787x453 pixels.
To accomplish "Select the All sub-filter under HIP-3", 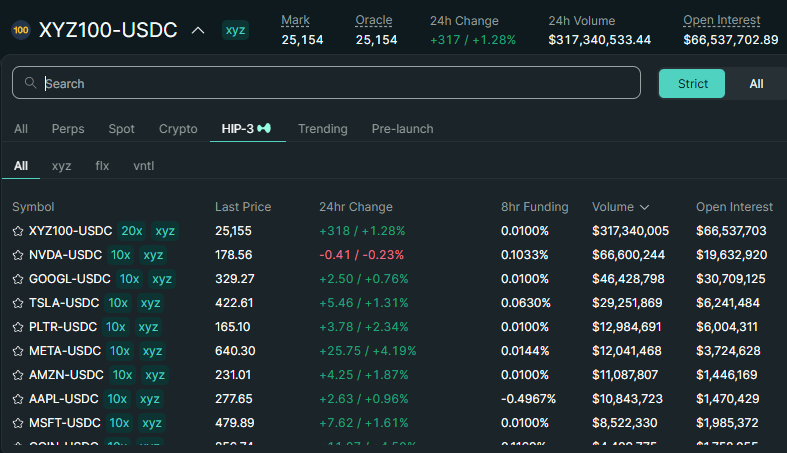I will pyautogui.click(x=21, y=166).
